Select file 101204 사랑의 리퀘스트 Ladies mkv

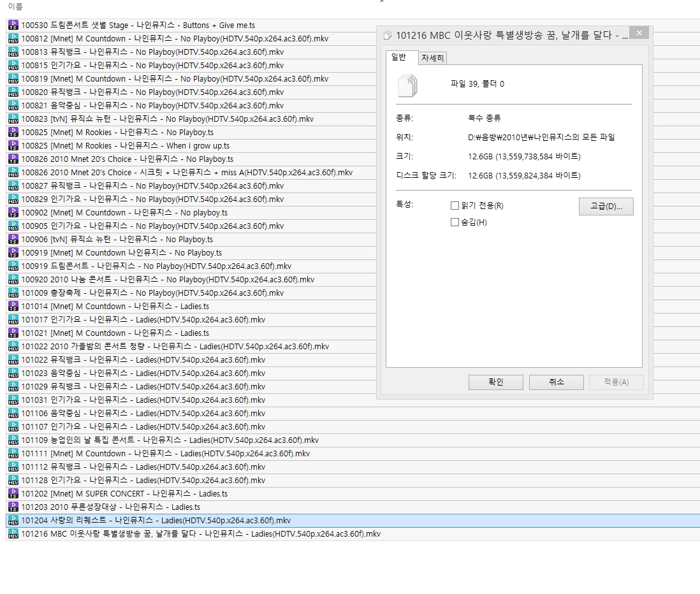tap(156, 521)
